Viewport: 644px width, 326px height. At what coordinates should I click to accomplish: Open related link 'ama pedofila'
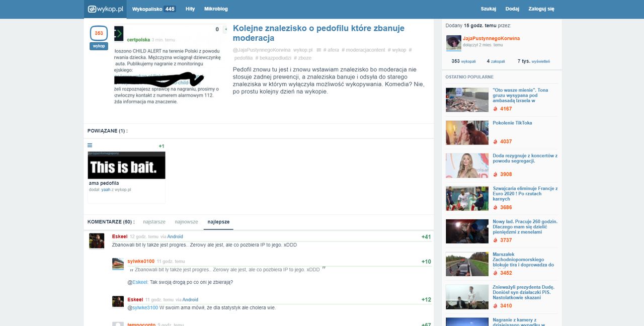point(104,183)
